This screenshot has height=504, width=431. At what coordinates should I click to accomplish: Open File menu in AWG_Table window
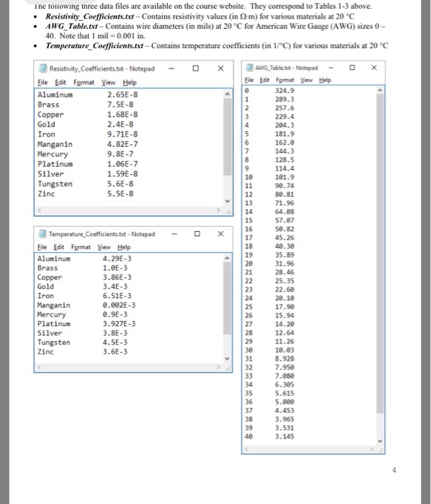tap(249, 80)
